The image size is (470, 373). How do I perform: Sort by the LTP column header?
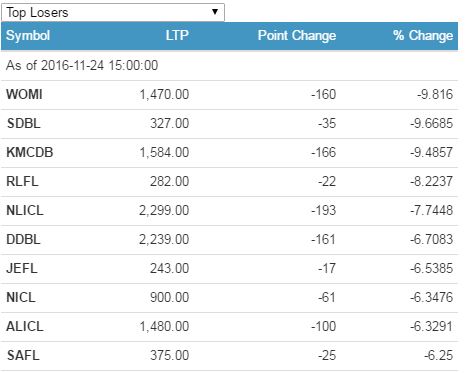177,35
